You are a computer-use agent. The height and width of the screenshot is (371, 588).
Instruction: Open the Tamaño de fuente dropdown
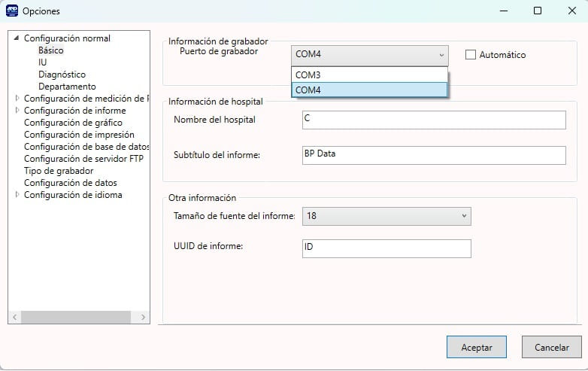point(386,217)
